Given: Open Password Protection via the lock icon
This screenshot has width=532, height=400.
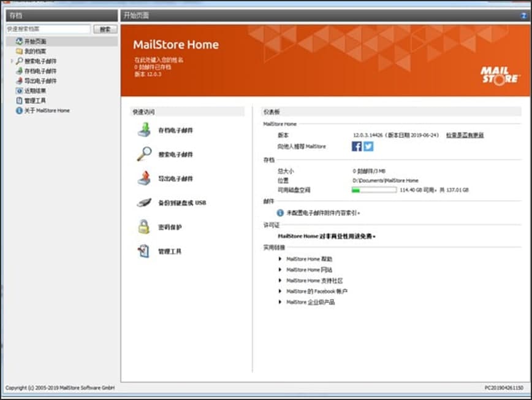Looking at the screenshot, I should (142, 226).
